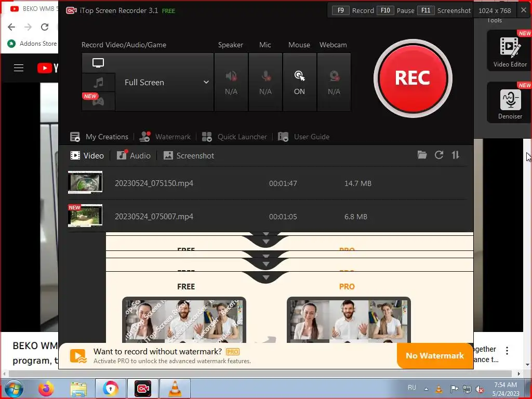Screen dimensions: 532x399
Task: Go back in the browser window
Action: tap(11, 27)
